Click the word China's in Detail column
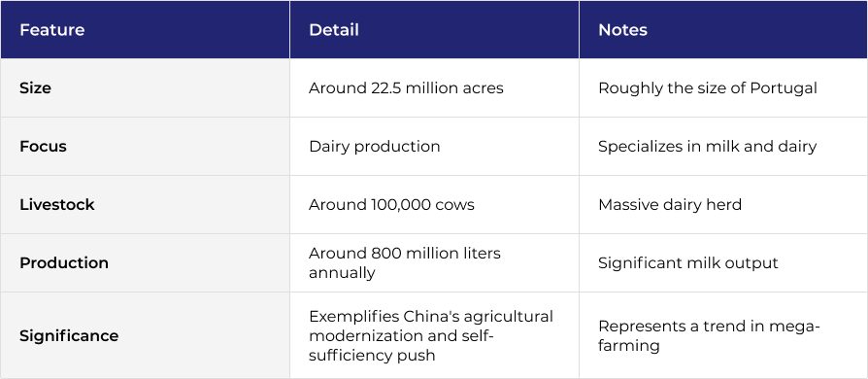Image resolution: width=868 pixels, height=379 pixels. pyautogui.click(x=429, y=317)
